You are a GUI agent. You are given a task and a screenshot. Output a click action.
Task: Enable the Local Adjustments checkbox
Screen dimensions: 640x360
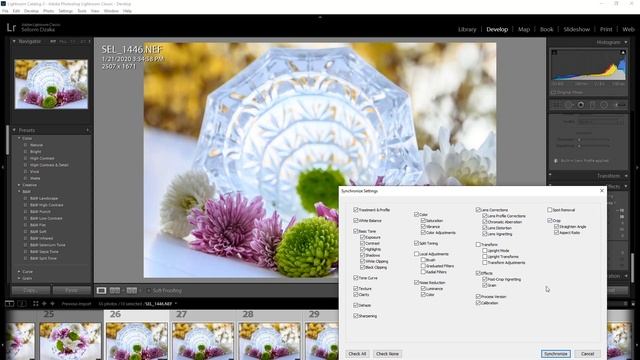[x=416, y=254]
